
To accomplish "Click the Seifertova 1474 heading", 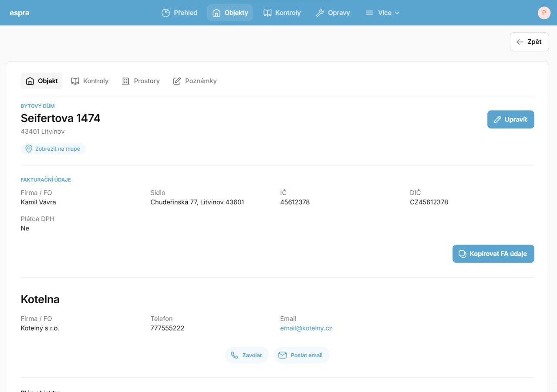I will pos(61,118).
